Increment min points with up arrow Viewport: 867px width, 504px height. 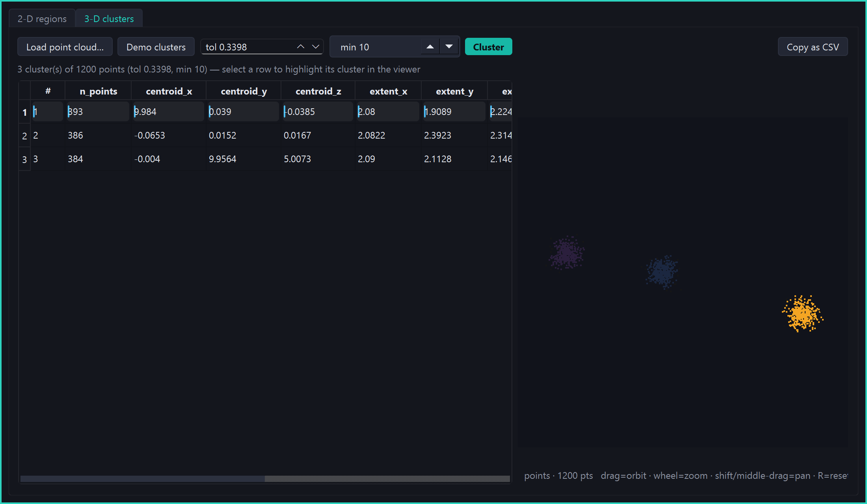click(x=430, y=47)
